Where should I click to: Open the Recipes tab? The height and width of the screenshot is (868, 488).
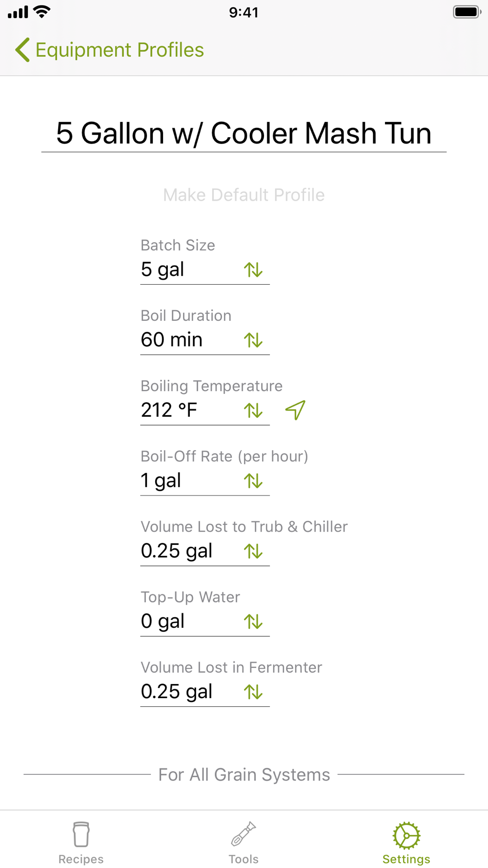point(81,843)
